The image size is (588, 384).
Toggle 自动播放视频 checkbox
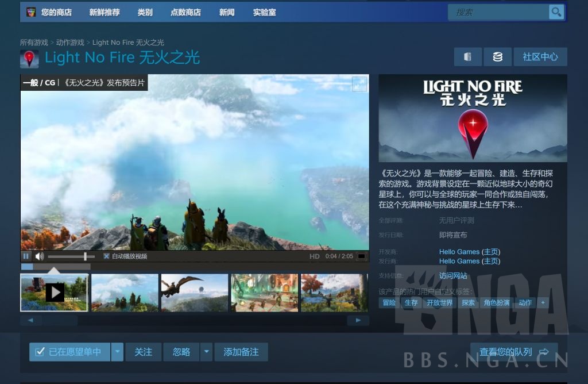coord(106,256)
